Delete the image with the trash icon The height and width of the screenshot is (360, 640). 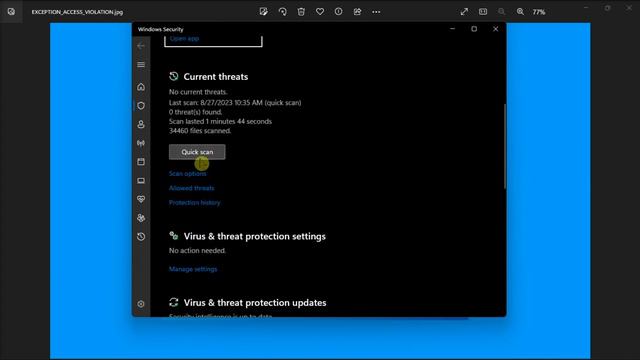301,11
